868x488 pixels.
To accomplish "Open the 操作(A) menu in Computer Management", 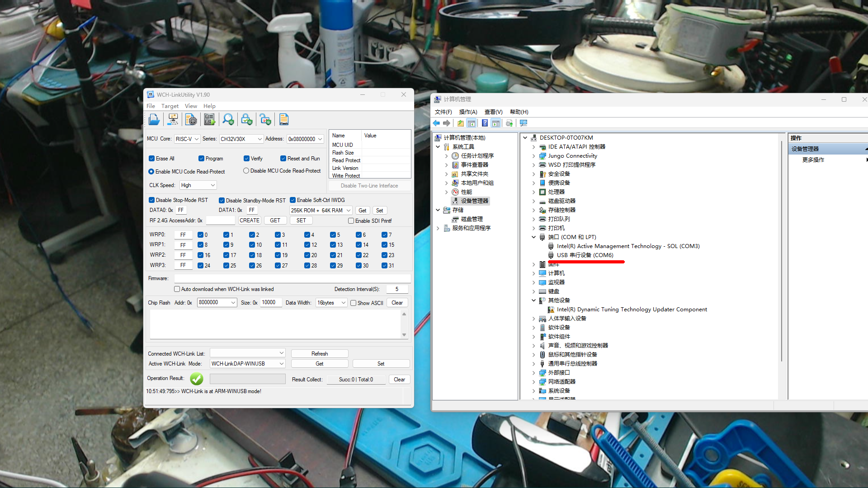I will click(468, 112).
